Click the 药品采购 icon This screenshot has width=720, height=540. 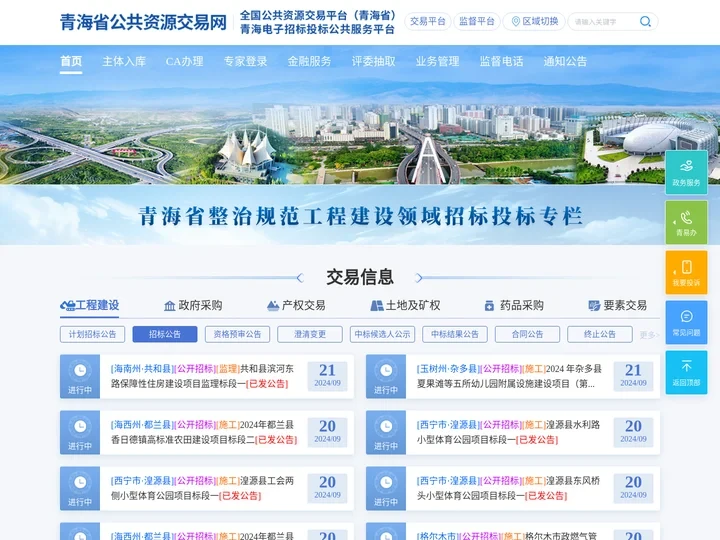(489, 305)
